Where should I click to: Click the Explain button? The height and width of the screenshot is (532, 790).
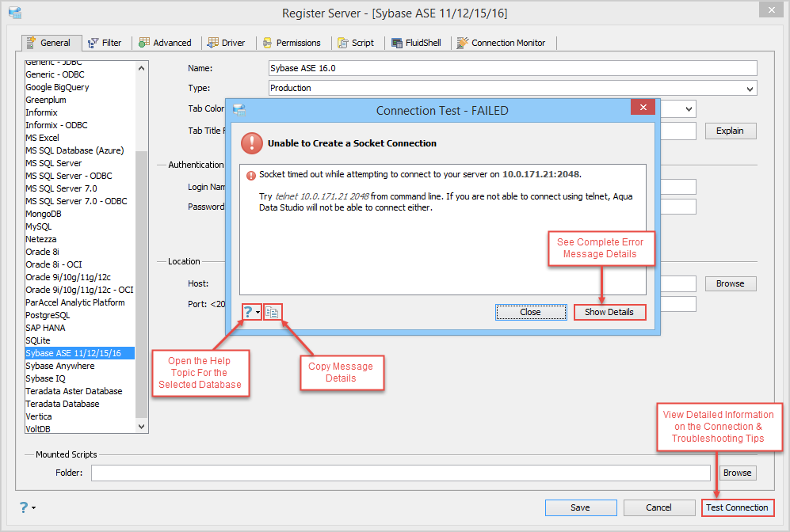click(731, 131)
